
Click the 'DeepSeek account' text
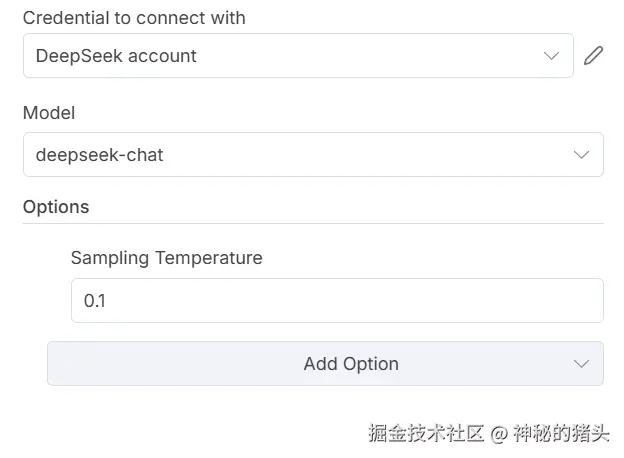click(x=116, y=56)
